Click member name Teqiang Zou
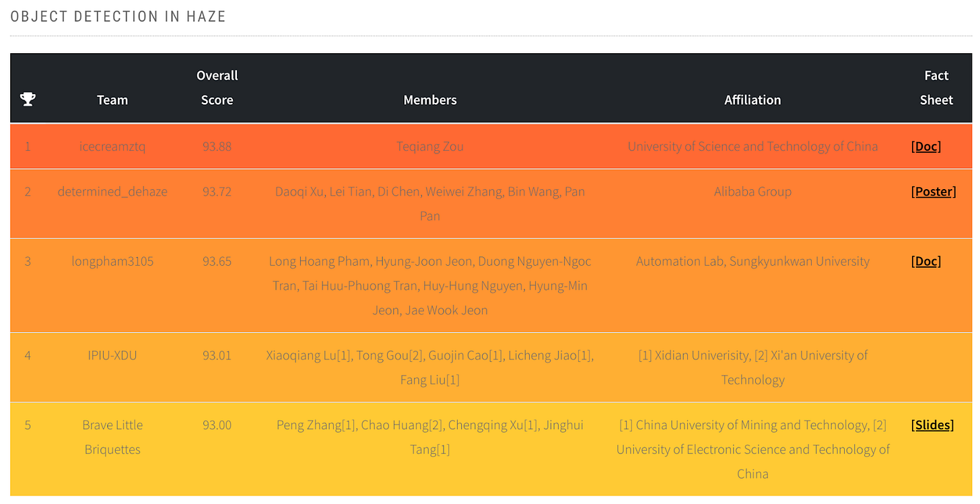 (430, 146)
